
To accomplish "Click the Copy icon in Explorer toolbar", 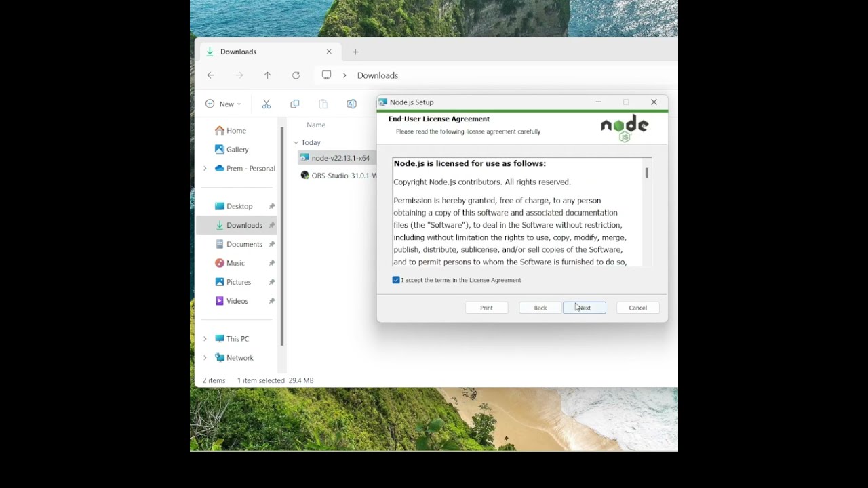I will coord(294,104).
